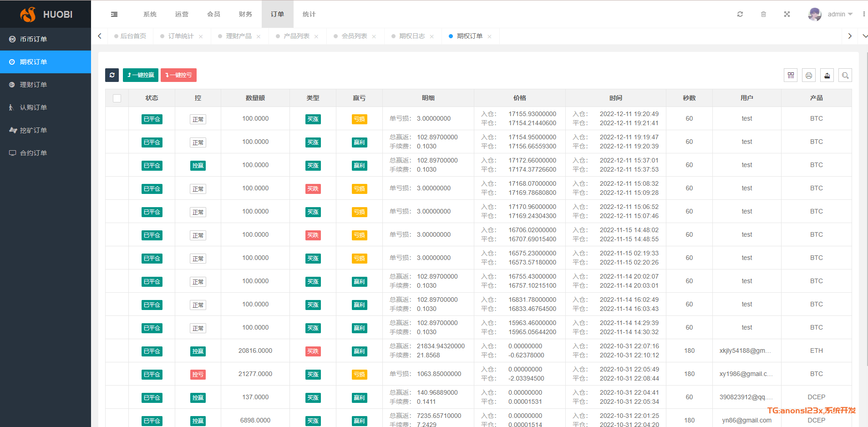Switch to the 订单统计 tab

tap(181, 36)
